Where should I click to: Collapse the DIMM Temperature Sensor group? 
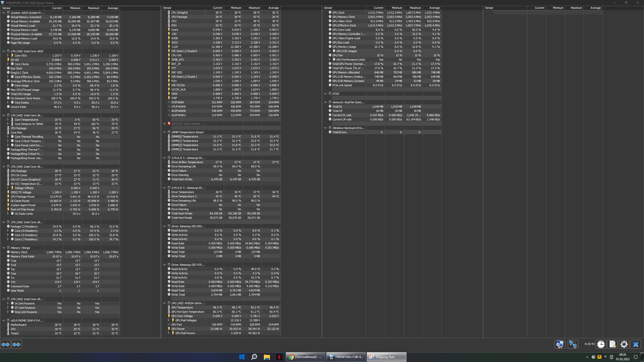165,132
